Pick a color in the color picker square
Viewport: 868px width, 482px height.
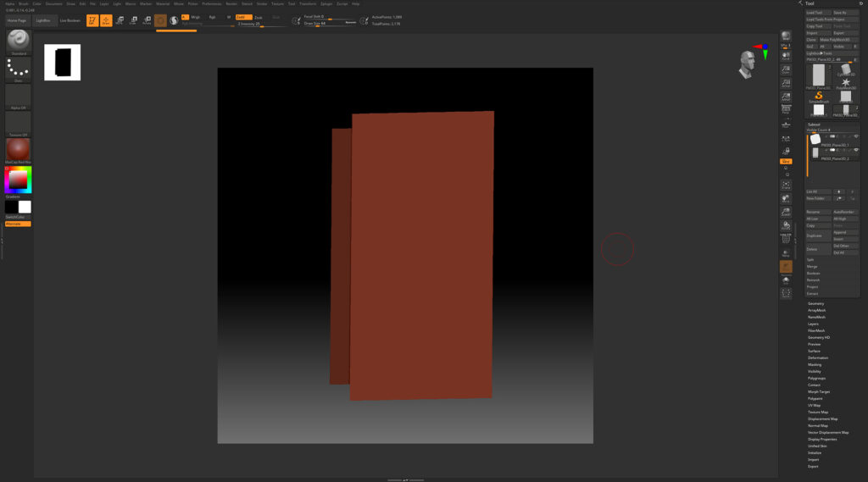18,180
